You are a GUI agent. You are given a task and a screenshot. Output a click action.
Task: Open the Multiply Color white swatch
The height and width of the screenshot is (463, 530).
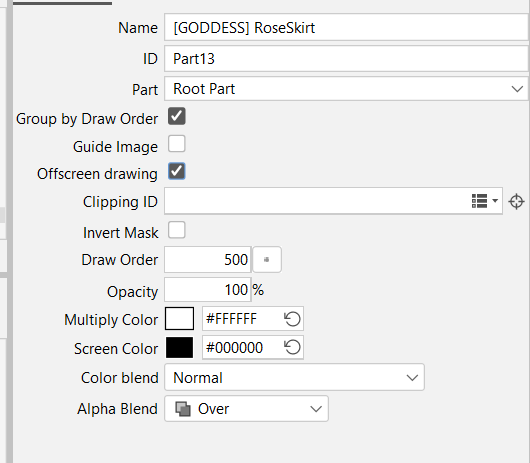(x=179, y=318)
